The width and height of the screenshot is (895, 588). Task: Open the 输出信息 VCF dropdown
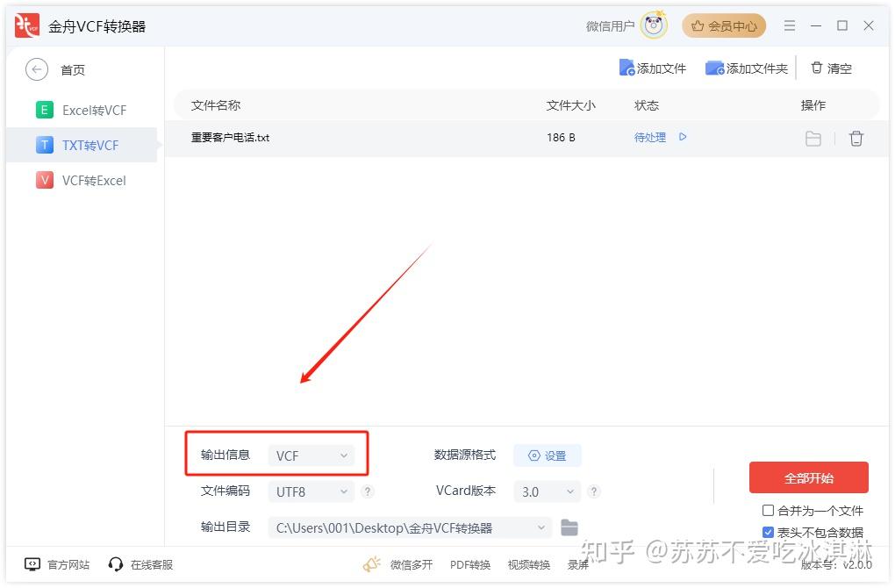click(311, 455)
